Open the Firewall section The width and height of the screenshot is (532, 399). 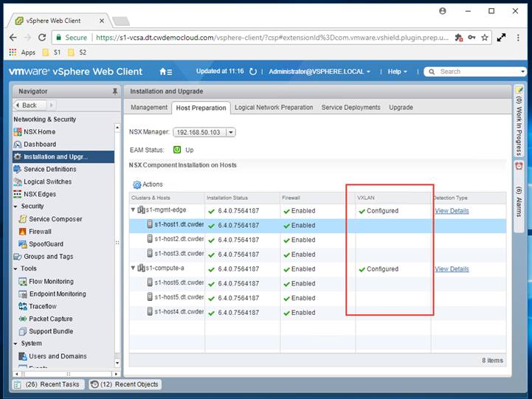tap(40, 232)
